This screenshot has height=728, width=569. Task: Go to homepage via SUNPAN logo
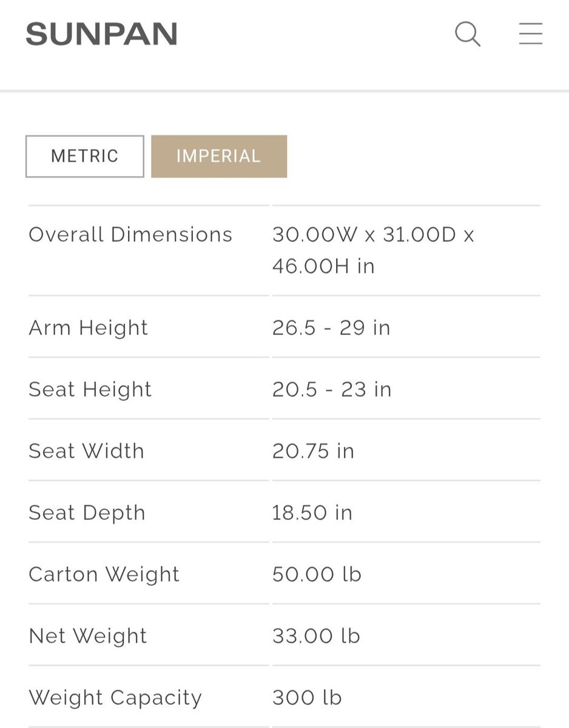[101, 34]
